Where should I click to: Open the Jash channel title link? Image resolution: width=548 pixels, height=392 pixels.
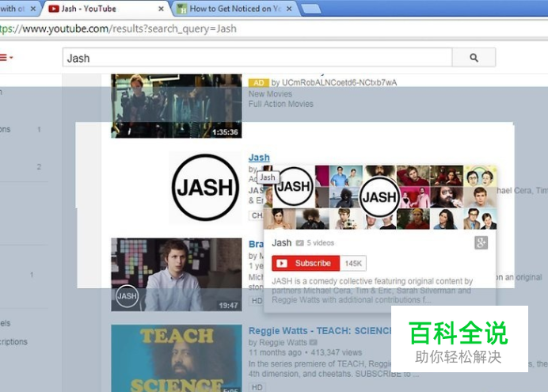click(x=259, y=158)
